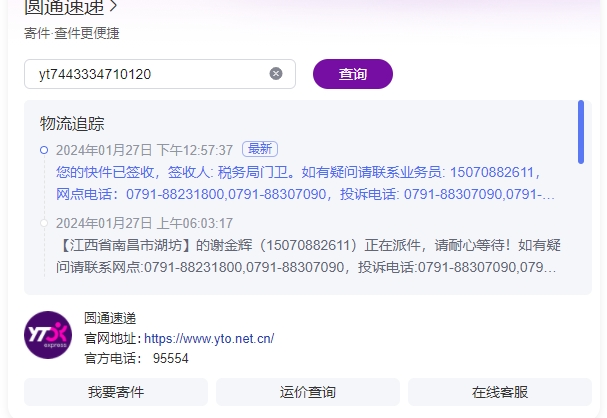Click the 寄件·查件更便捷 subtitle

(x=72, y=33)
